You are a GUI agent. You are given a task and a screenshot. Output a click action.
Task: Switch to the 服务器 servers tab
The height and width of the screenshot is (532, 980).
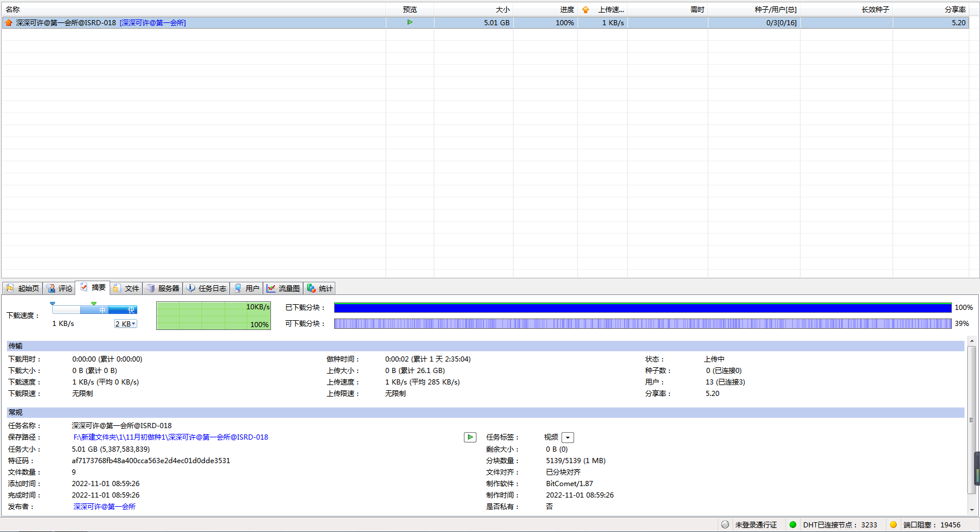(x=163, y=288)
